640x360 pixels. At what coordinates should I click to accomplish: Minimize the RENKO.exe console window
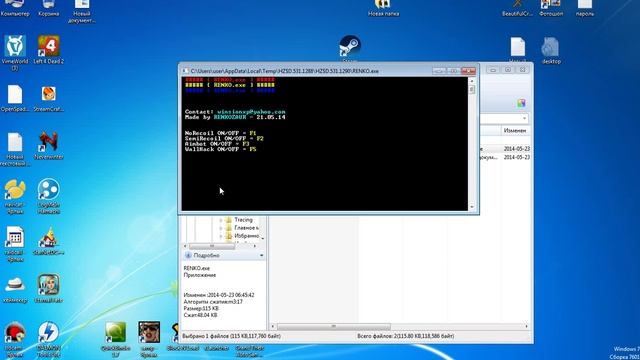pos(439,71)
